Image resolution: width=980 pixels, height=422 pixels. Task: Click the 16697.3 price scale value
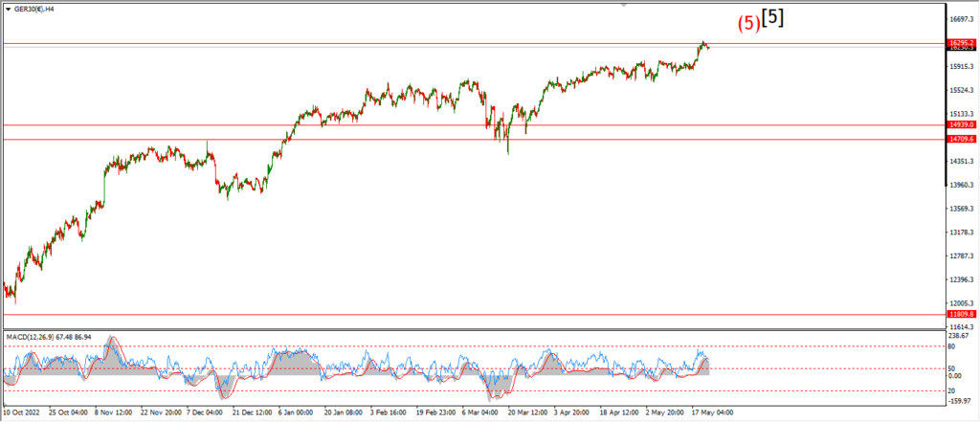point(961,19)
